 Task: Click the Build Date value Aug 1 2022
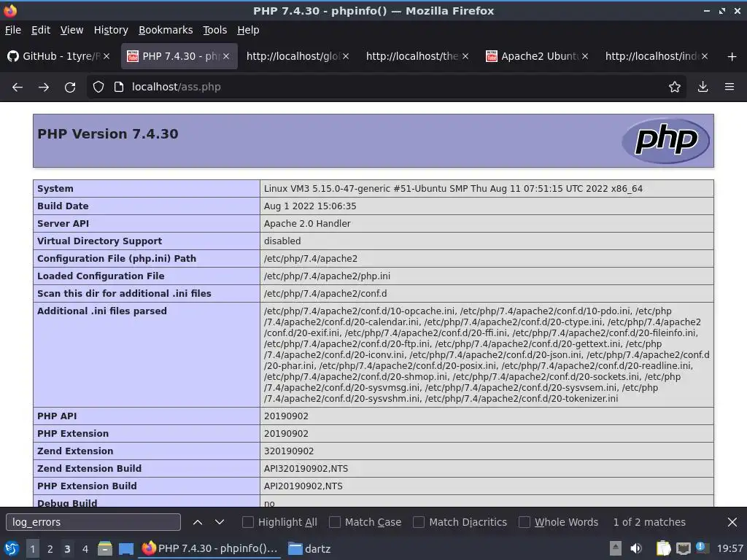point(310,206)
